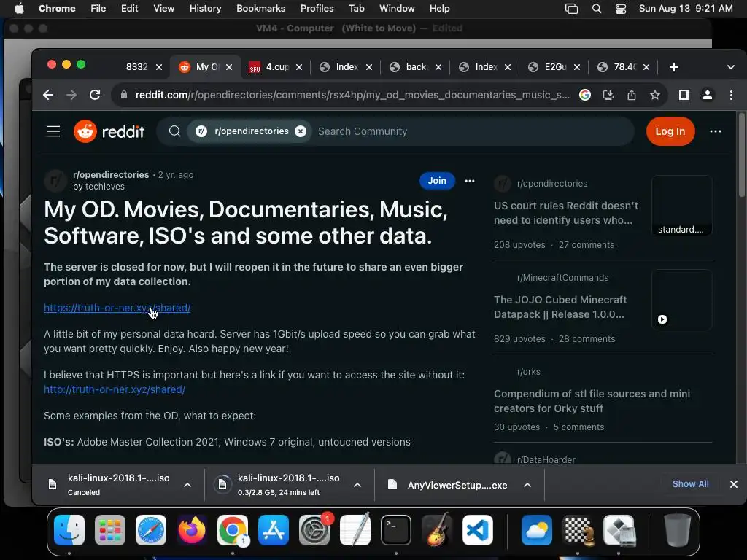
Task: Launch Safari from the dock
Action: [151, 530]
